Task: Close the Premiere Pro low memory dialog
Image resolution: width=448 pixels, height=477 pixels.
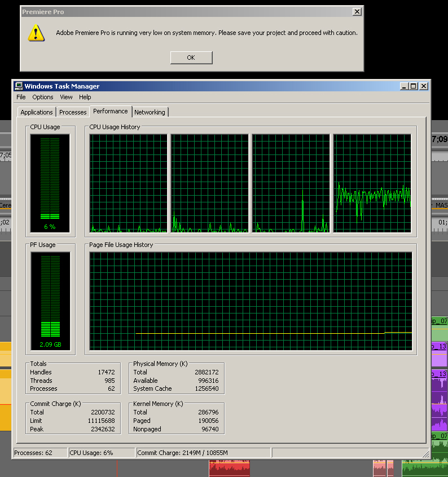Action: [x=357, y=12]
